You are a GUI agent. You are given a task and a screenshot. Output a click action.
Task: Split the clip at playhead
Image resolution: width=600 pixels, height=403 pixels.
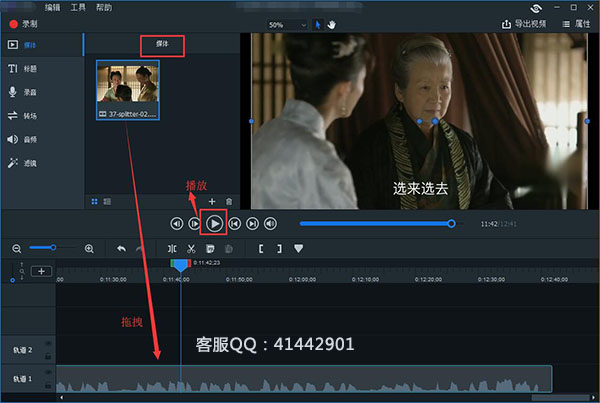coord(172,249)
